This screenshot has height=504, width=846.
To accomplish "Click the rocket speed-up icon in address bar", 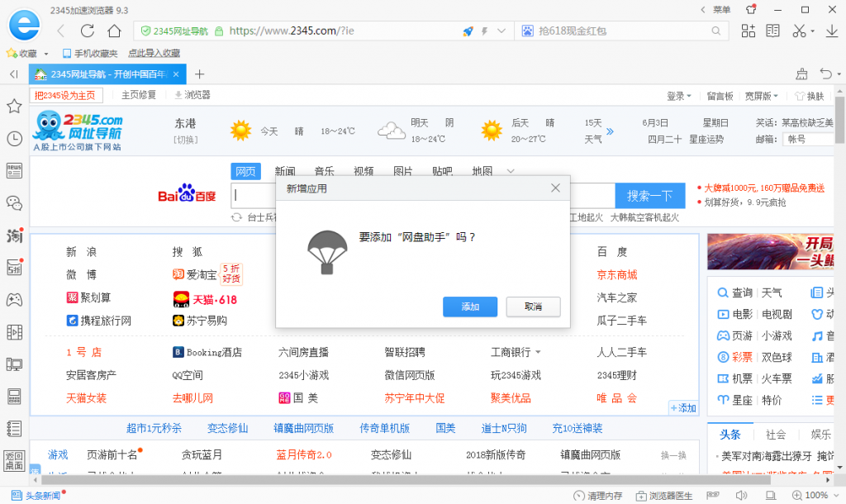I will click(x=468, y=31).
